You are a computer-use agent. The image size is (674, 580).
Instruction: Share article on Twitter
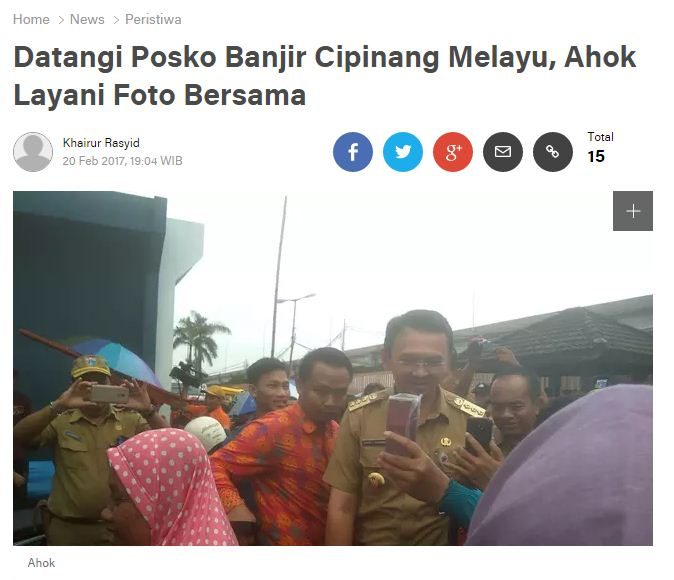coord(403,152)
